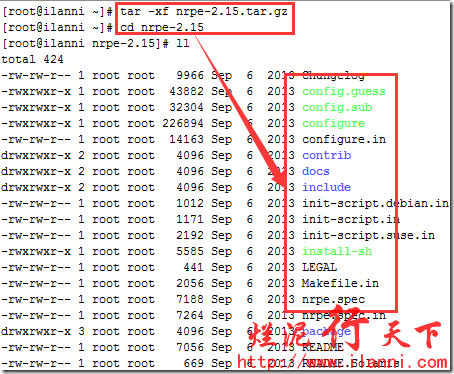The height and width of the screenshot is (374, 454).
Task: Click permissions string on the 226894 row
Action: 36,123
